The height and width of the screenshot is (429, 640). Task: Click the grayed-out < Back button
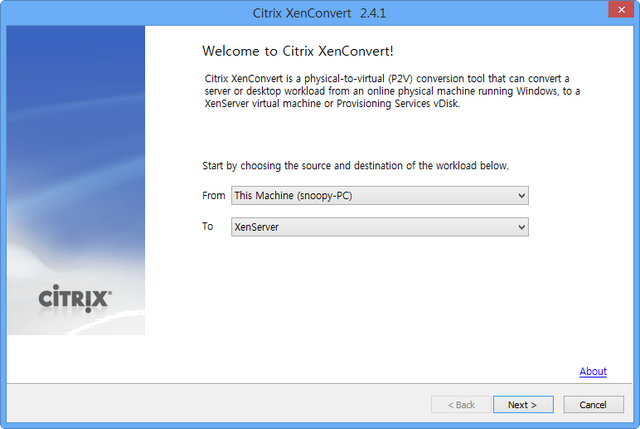461,405
